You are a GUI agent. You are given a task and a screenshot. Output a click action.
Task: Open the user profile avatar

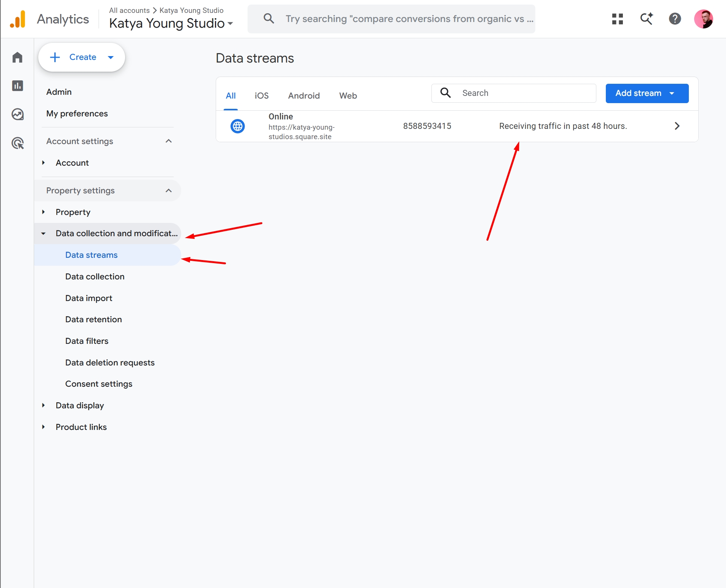(x=704, y=19)
